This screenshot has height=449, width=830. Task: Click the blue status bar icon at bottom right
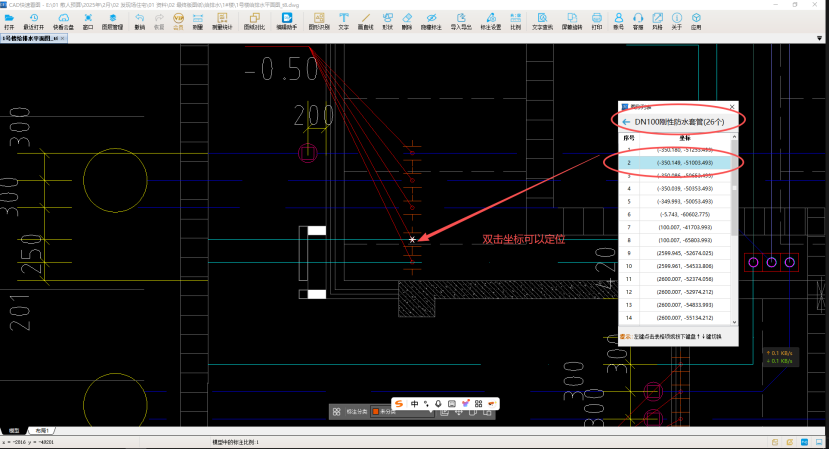(x=805, y=442)
